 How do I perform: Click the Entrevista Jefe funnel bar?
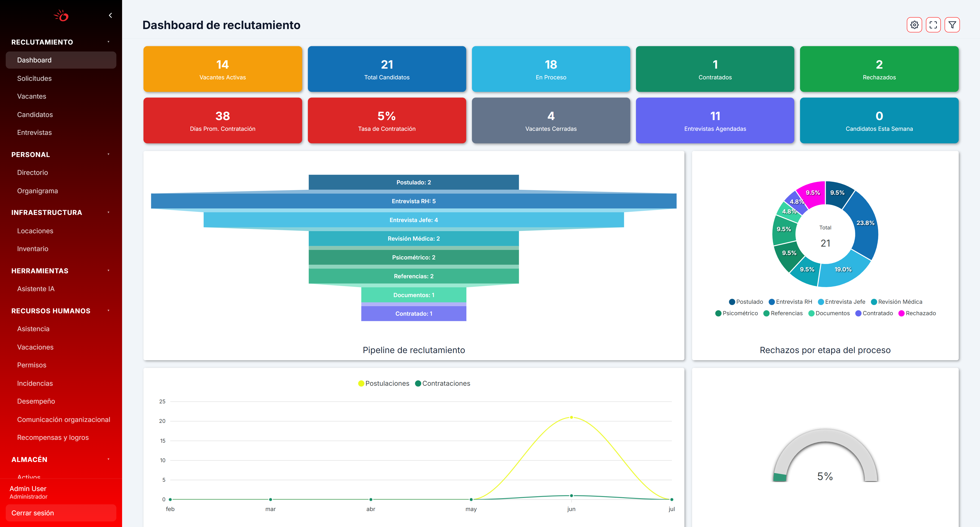coord(413,220)
